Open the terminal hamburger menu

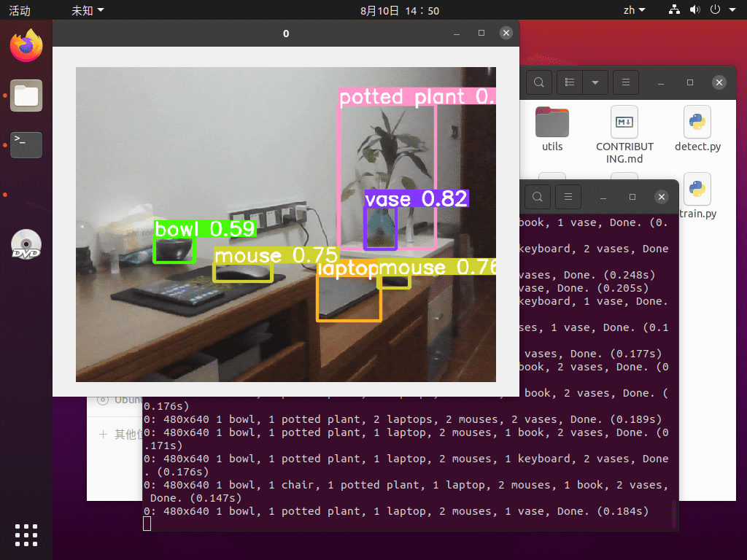[568, 197]
